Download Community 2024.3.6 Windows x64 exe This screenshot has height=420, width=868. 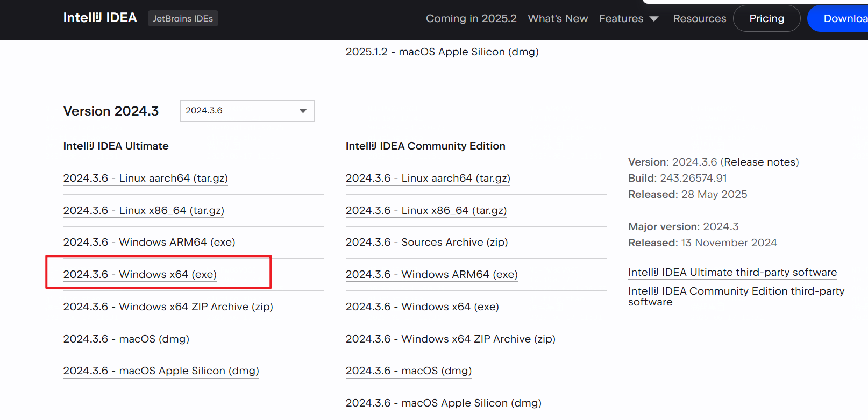tap(422, 307)
